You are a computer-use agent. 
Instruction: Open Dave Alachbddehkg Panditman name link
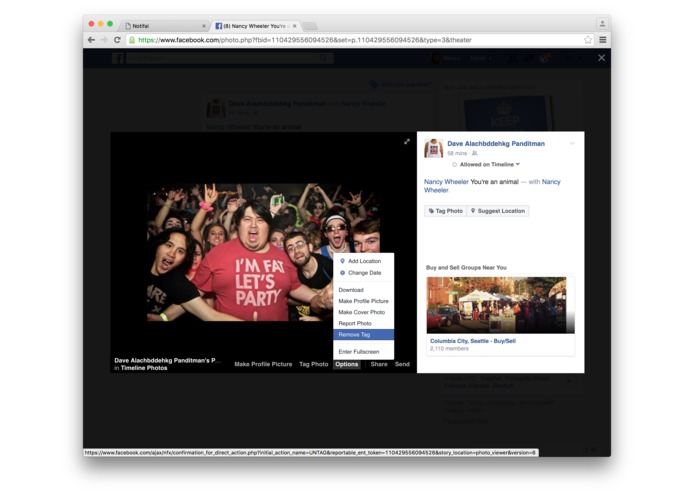496,144
